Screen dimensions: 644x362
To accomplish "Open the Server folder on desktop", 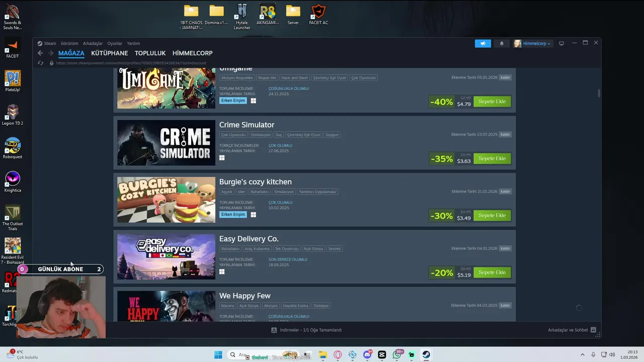I will (x=293, y=15).
